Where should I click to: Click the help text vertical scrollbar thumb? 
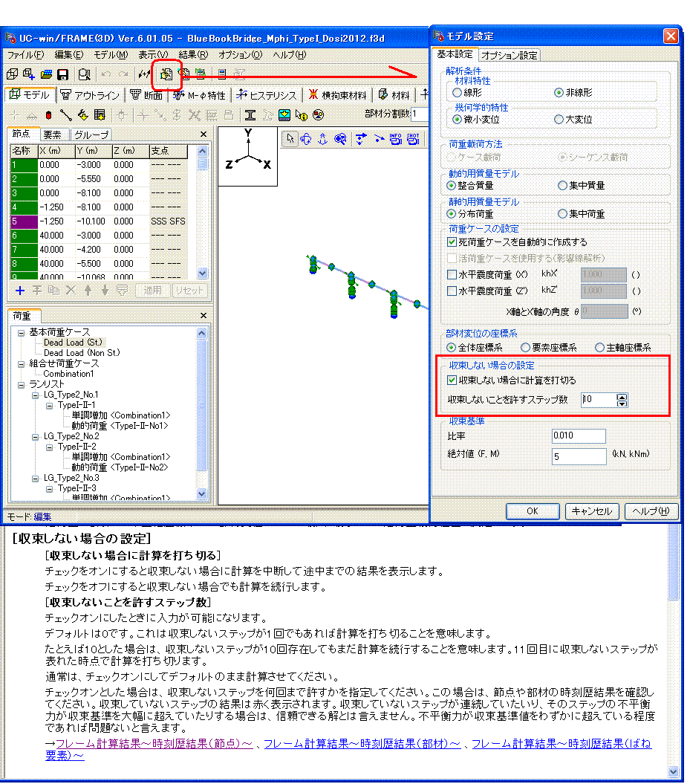coord(673,563)
